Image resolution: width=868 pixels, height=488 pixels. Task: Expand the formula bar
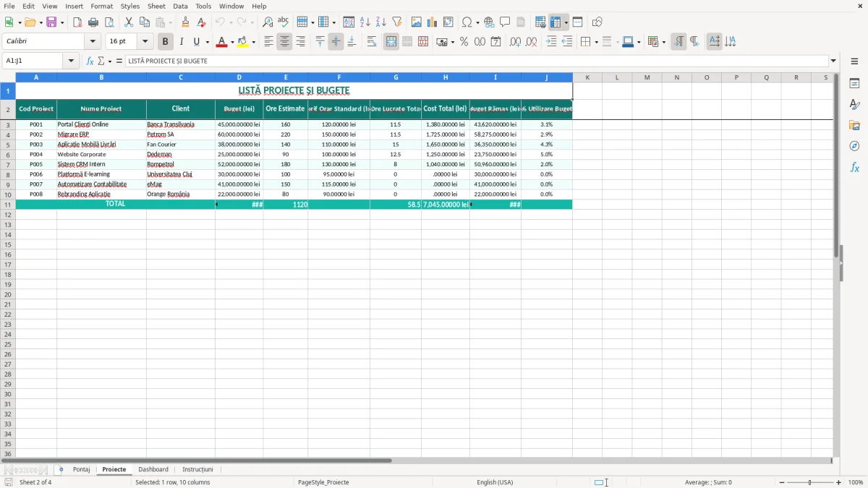833,61
